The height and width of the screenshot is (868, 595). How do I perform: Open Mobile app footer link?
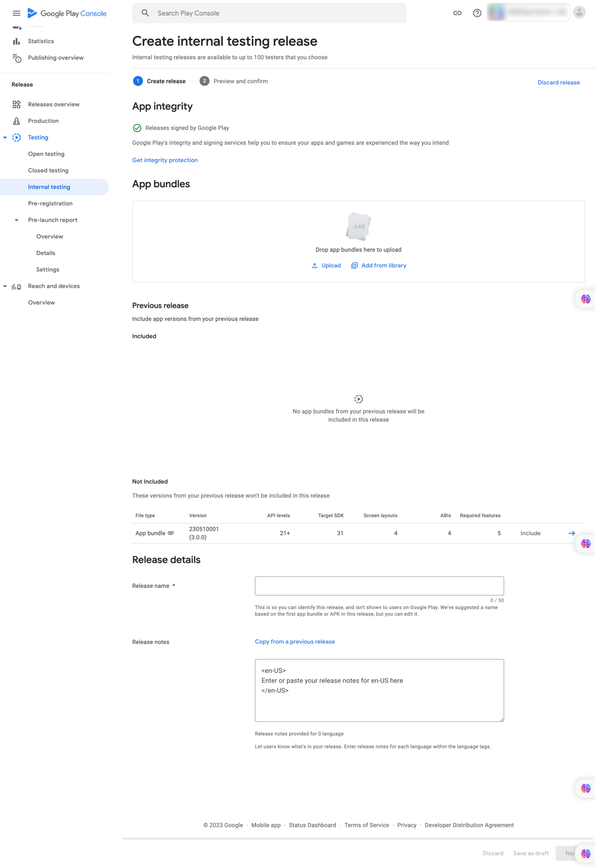tap(266, 825)
